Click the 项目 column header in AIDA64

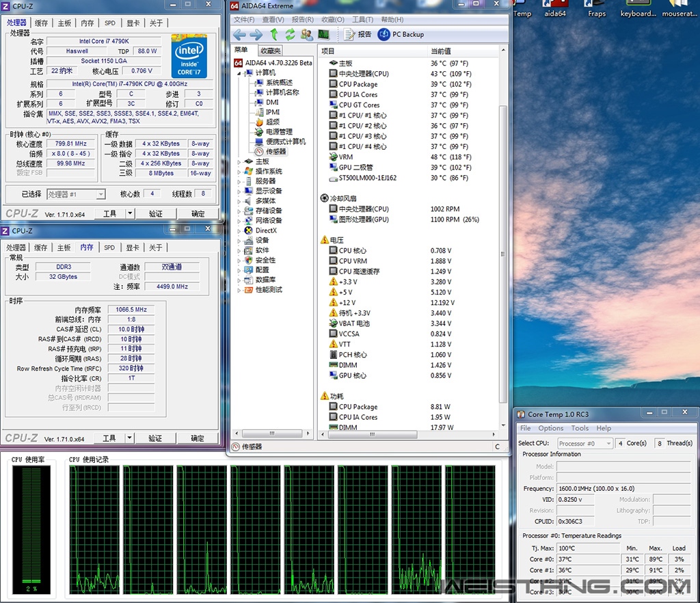pyautogui.click(x=373, y=51)
